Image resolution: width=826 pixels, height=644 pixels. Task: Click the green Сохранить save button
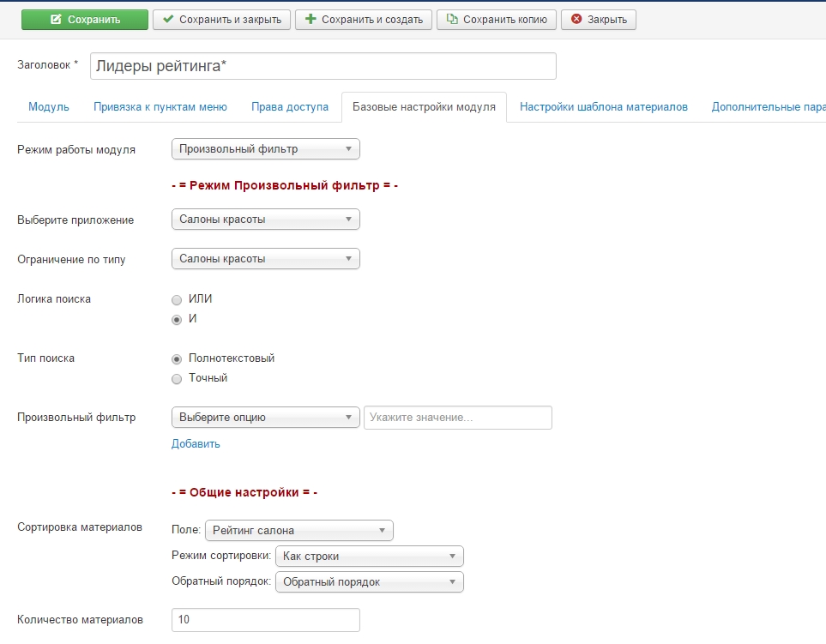click(x=84, y=20)
